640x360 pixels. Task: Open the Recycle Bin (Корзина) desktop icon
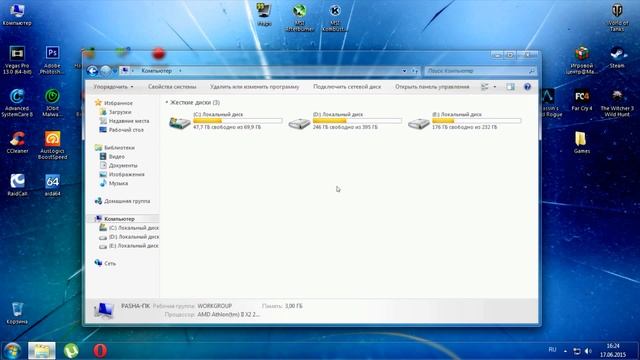(x=17, y=313)
